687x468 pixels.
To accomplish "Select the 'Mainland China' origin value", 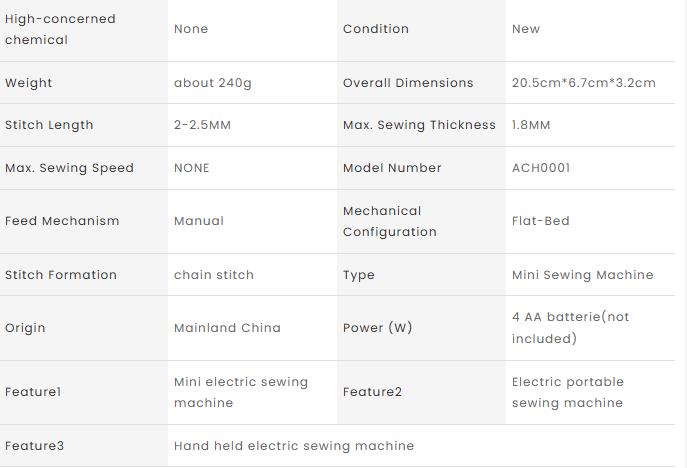I will (227, 328).
